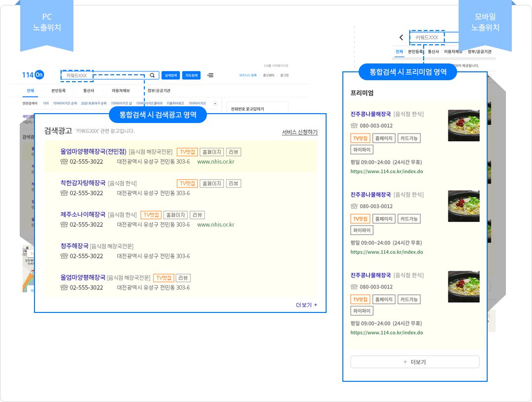Click the phone icon in 착한감자탕해장국 row
The height and width of the screenshot is (402, 532).
[x=64, y=193]
